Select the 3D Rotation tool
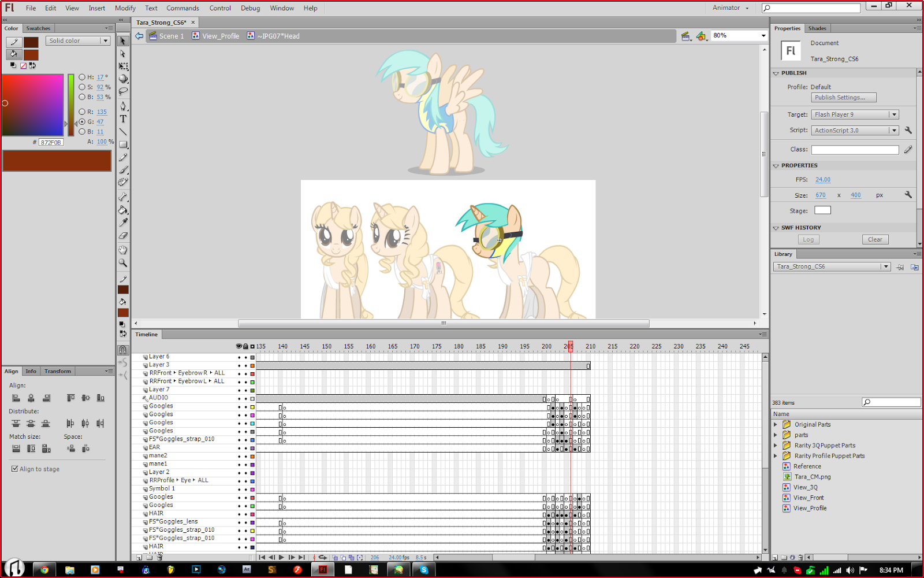 pos(123,79)
